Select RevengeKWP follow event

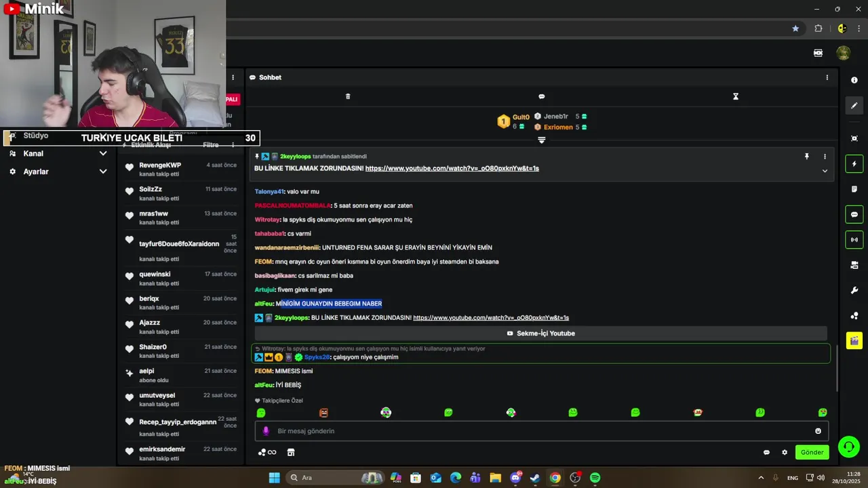180,169
